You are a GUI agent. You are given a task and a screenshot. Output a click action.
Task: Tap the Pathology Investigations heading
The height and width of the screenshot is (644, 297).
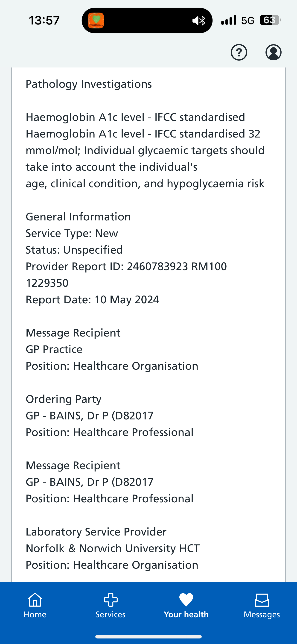[x=89, y=84]
